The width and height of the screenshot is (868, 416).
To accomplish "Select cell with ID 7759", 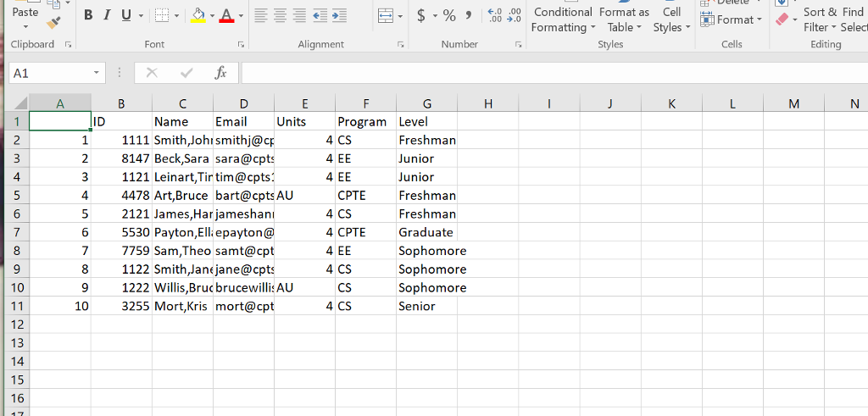I will coord(122,251).
